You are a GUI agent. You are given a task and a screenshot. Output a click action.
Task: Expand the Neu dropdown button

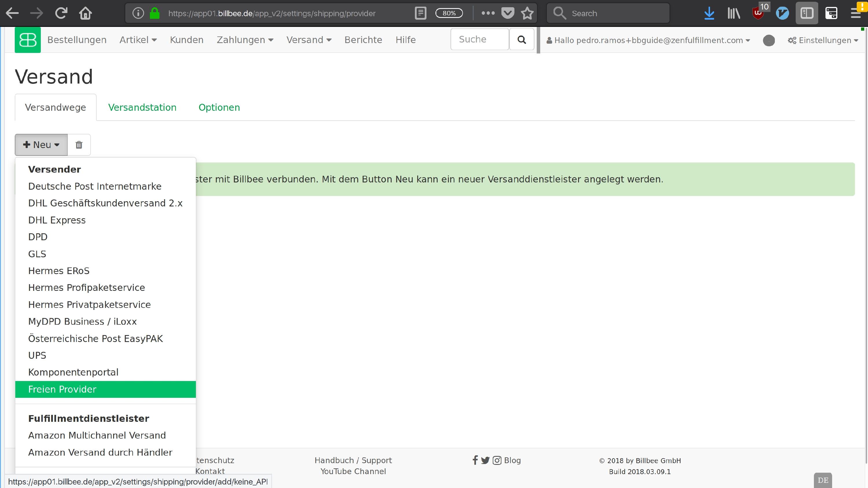(41, 145)
